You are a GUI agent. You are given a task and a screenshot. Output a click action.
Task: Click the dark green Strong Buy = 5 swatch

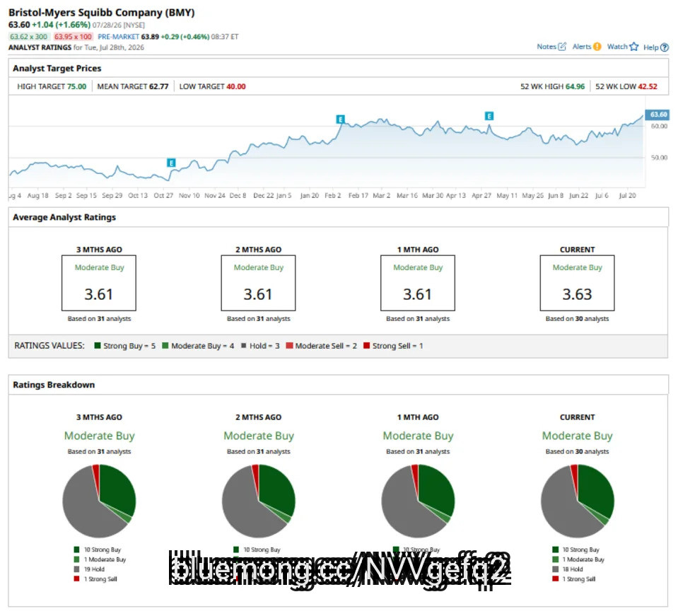(x=98, y=345)
